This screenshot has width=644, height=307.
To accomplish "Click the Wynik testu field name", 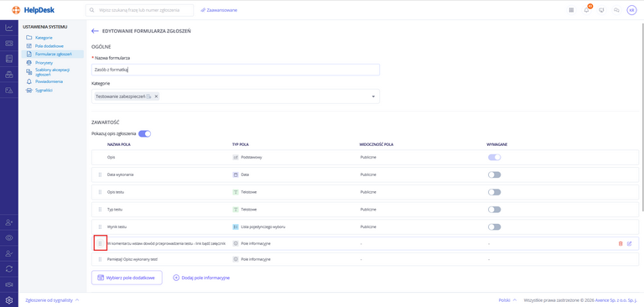I will [117, 226].
